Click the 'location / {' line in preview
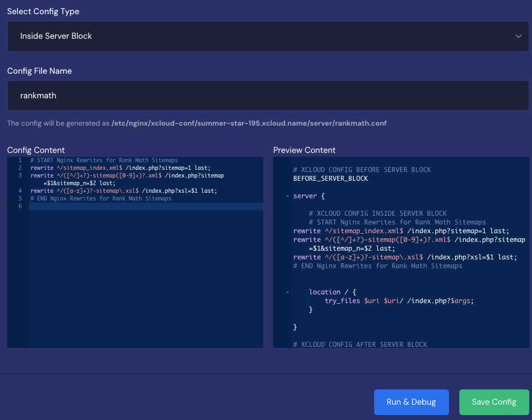 point(333,292)
